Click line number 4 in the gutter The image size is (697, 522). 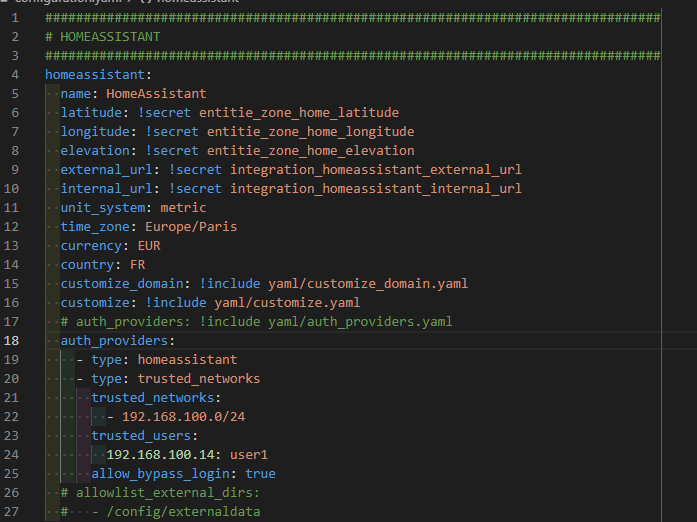(15, 75)
